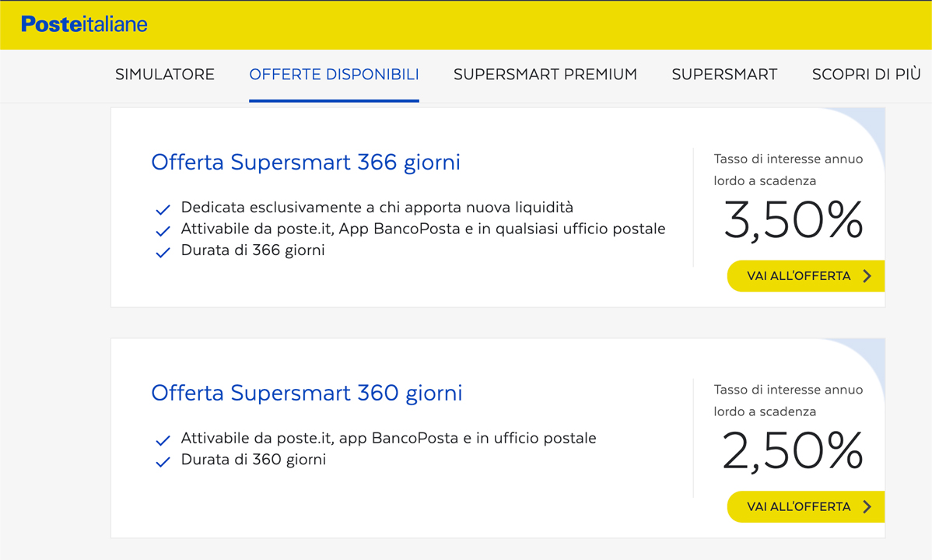932x560 pixels.
Task: Go to the SUPERSMART tab
Action: point(724,75)
